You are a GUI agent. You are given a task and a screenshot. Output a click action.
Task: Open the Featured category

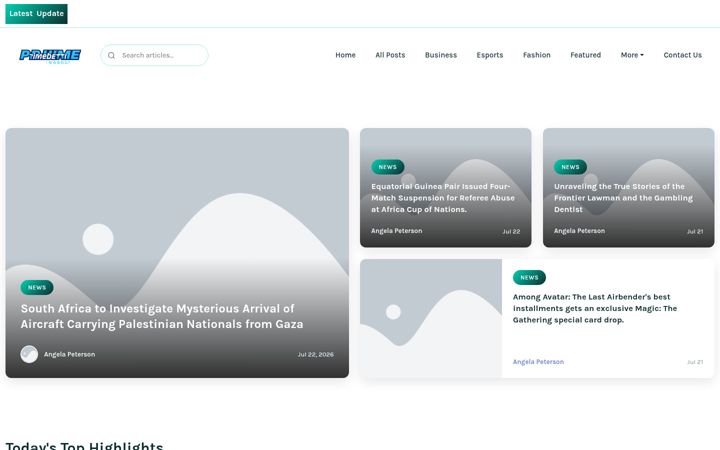click(x=585, y=55)
